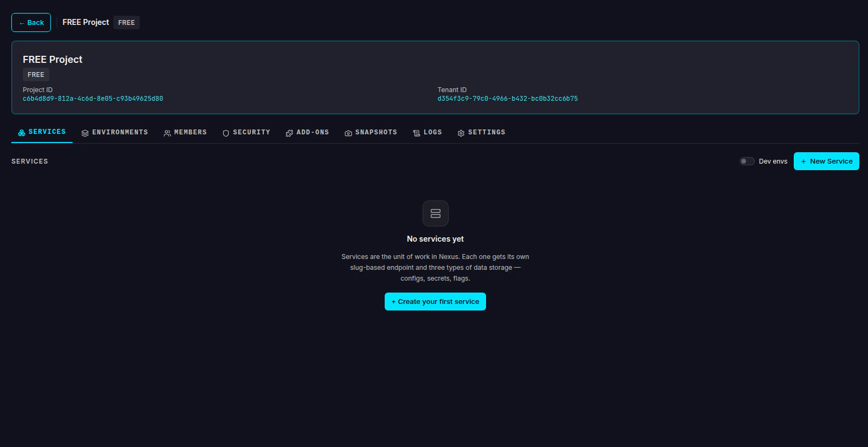Image resolution: width=868 pixels, height=447 pixels.
Task: Open the Environments tab
Action: point(115,133)
